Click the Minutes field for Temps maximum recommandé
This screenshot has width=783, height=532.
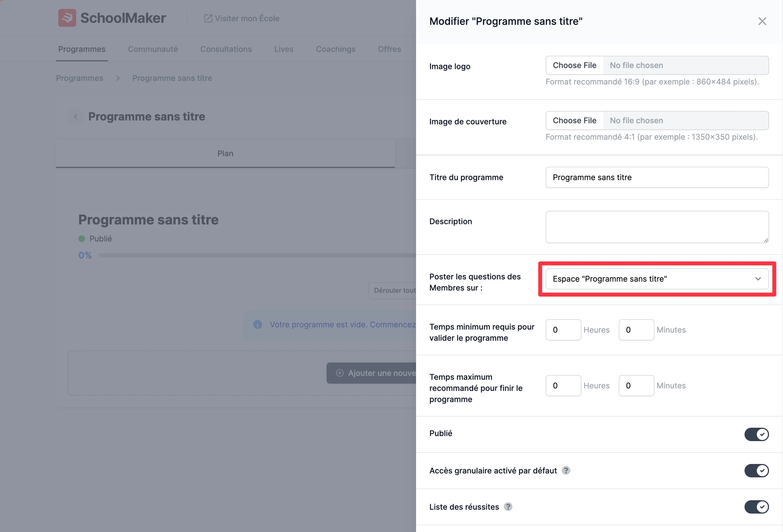(636, 386)
